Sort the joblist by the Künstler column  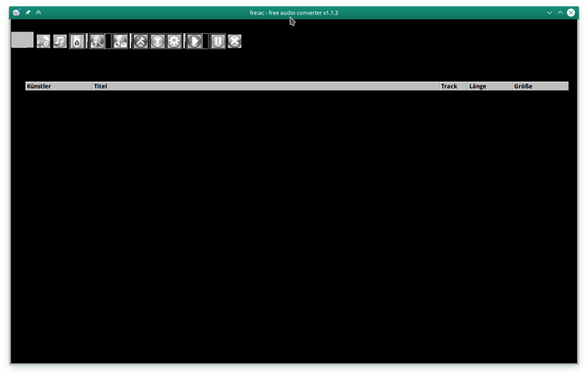click(59, 86)
